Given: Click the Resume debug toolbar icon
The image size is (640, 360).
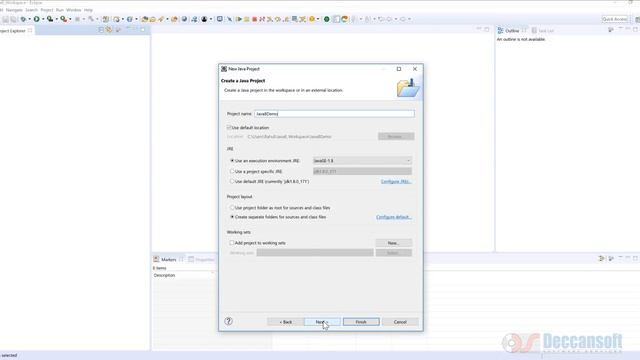Looking at the screenshot, I should click(239, 19).
